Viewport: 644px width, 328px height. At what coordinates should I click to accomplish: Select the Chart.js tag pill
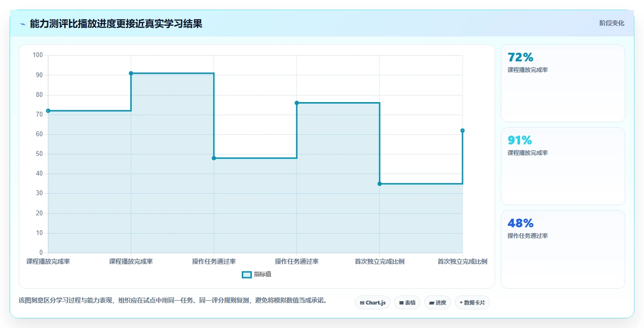[373, 303]
